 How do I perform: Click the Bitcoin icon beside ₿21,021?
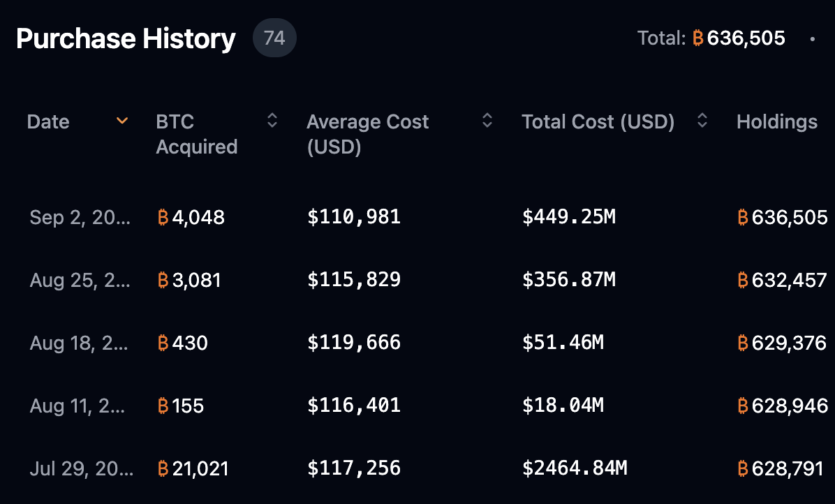tap(163, 469)
